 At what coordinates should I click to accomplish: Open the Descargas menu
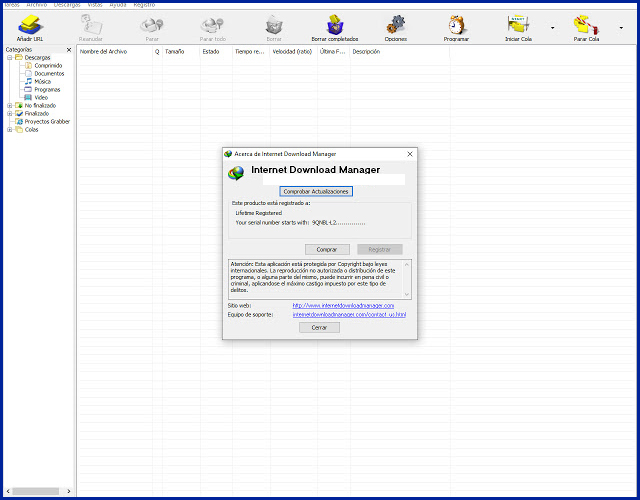pos(67,5)
